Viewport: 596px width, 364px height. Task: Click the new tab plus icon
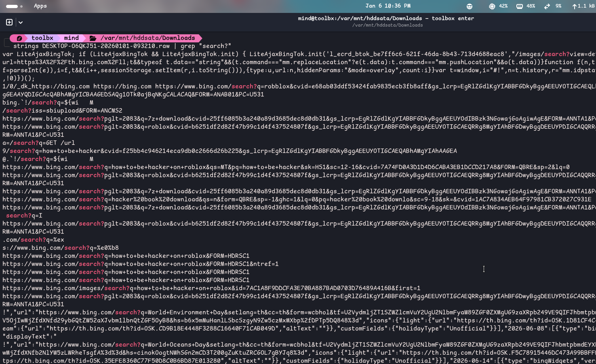pyautogui.click(x=9, y=22)
